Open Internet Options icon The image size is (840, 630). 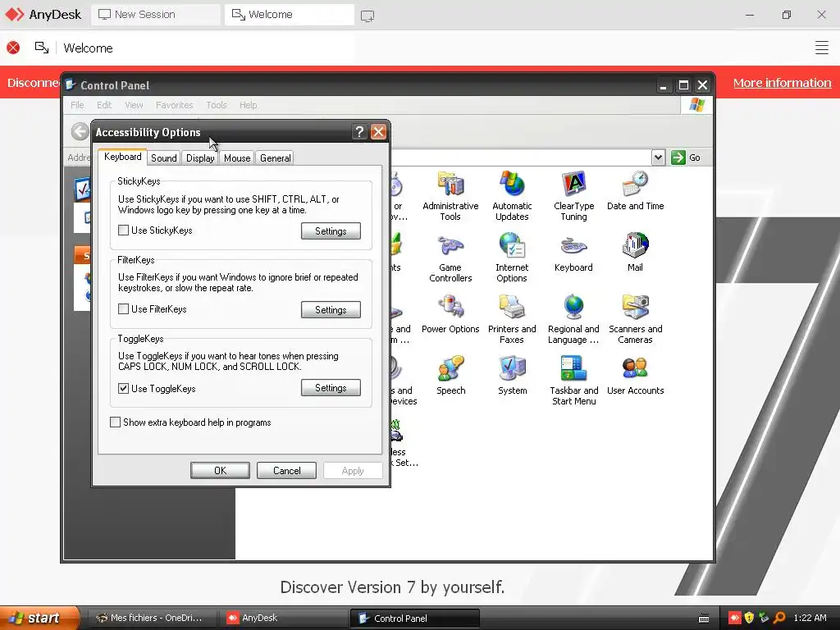[x=512, y=258]
